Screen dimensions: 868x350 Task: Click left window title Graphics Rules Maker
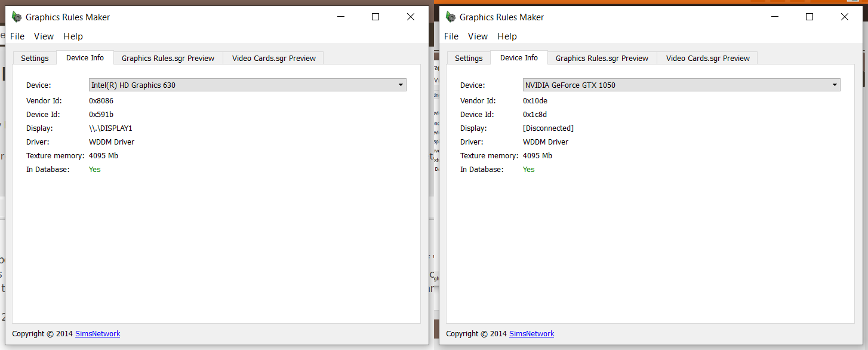(x=68, y=17)
